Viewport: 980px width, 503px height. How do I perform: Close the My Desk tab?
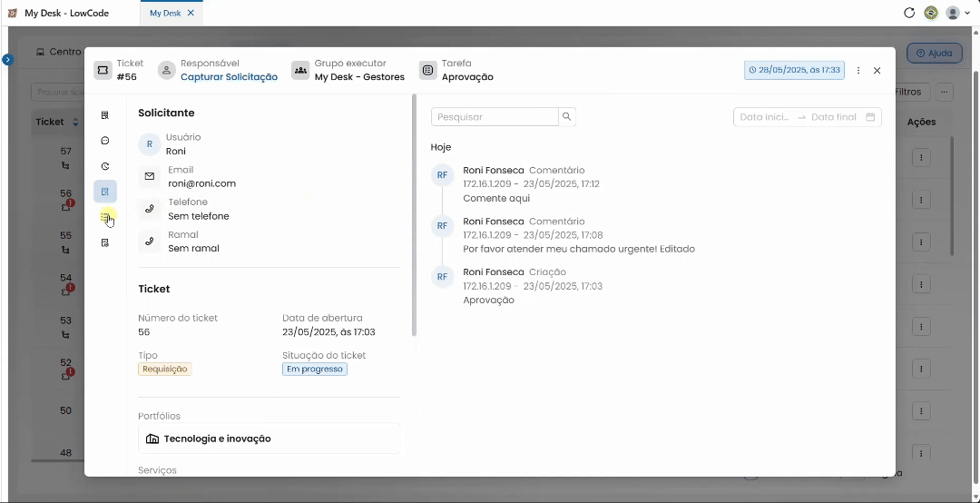[191, 13]
